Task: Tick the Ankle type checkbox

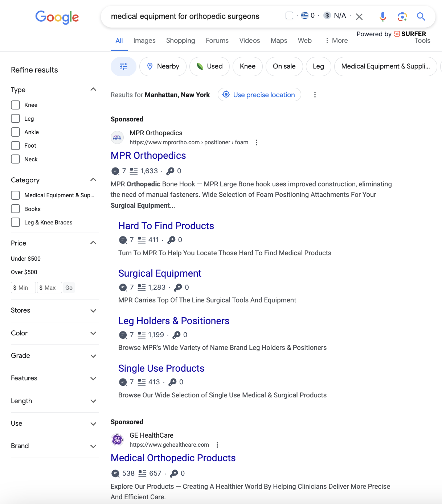Action: point(16,132)
